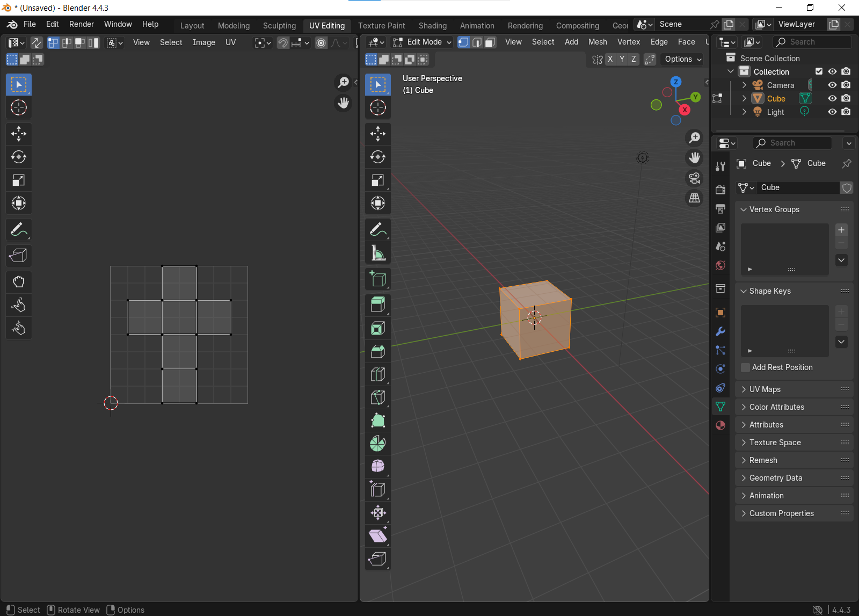Enable the Add Rest Position checkbox
859x616 pixels.
pos(745,367)
